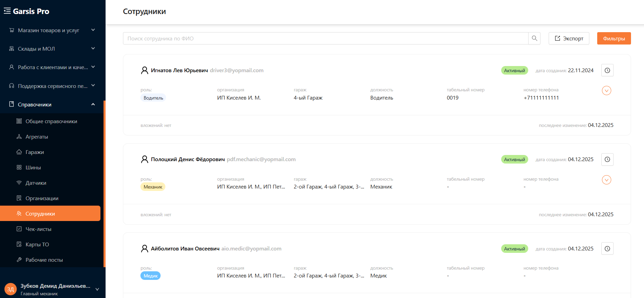Click the Датчики sensor icon

(x=19, y=183)
